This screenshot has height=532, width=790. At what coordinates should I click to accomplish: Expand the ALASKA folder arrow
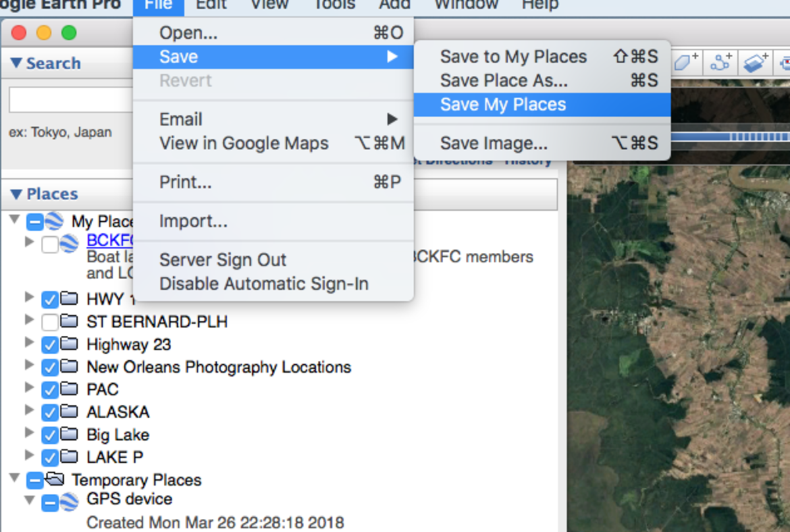(29, 410)
